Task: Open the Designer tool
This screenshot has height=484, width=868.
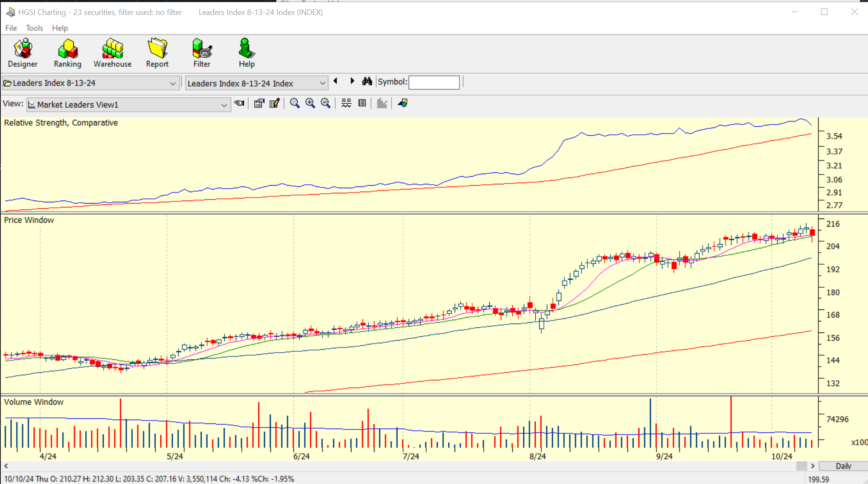Action: coord(23,53)
